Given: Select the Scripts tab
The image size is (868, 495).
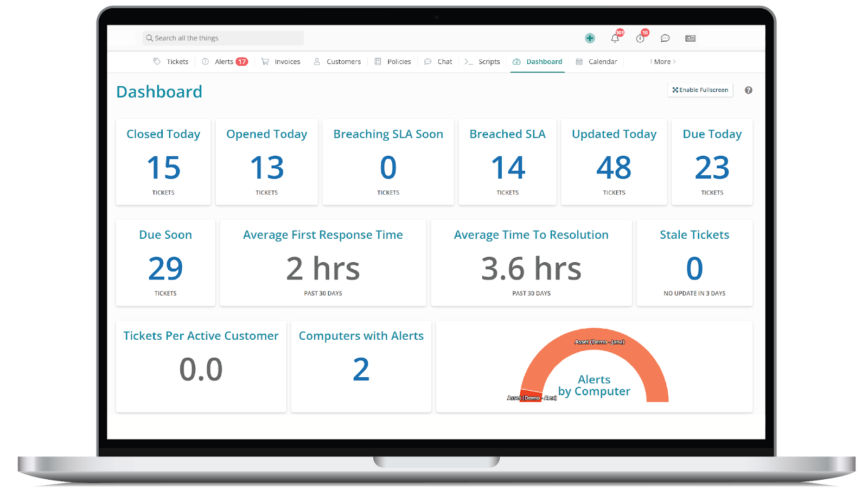Looking at the screenshot, I should (483, 62).
